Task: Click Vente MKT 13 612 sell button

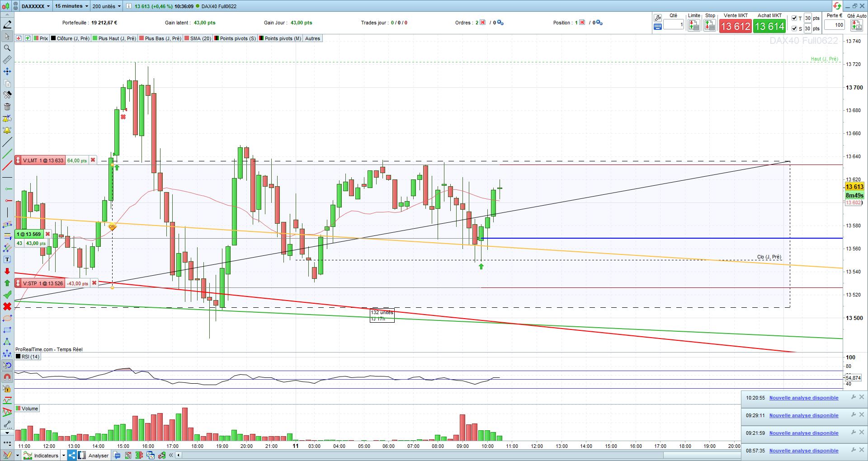Action: [x=736, y=26]
